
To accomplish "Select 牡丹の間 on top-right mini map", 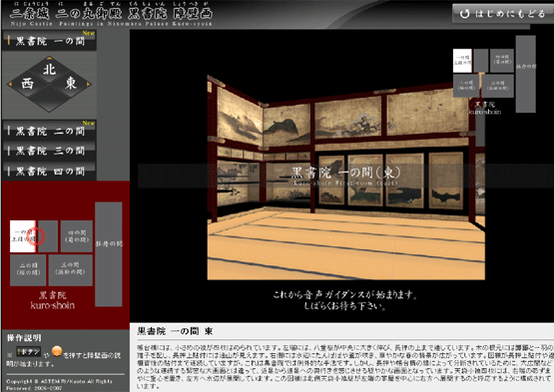I will pyautogui.click(x=526, y=74).
